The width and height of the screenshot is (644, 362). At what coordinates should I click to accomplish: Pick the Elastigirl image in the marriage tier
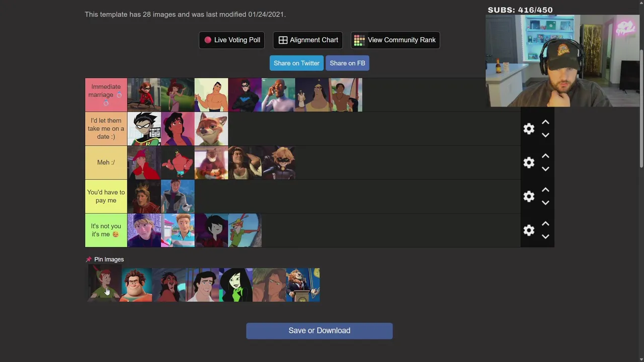pyautogui.click(x=144, y=95)
